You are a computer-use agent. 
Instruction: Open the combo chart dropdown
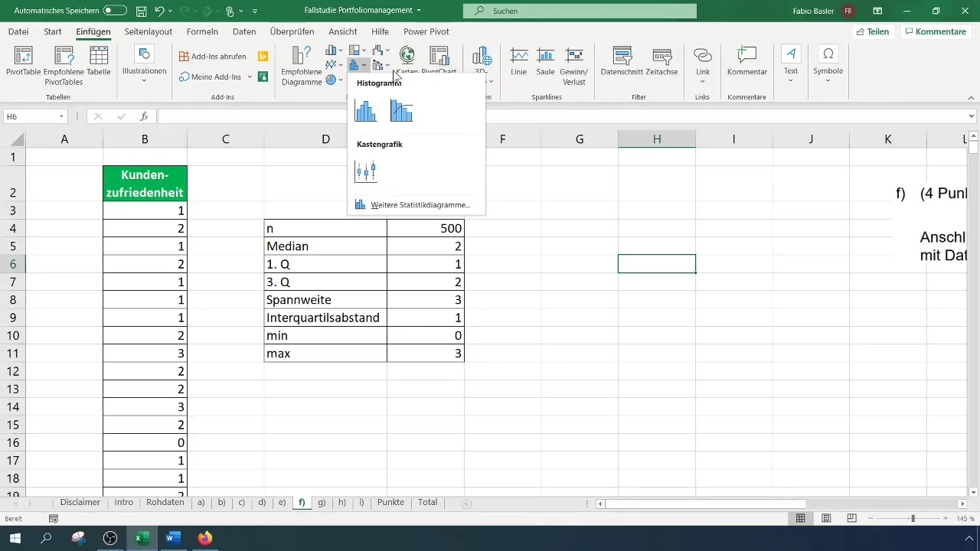click(x=381, y=66)
